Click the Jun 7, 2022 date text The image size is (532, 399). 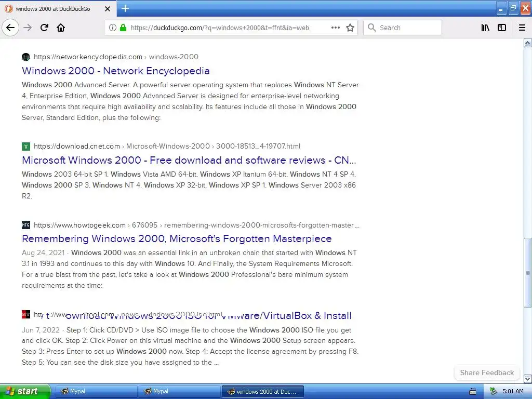(x=41, y=330)
